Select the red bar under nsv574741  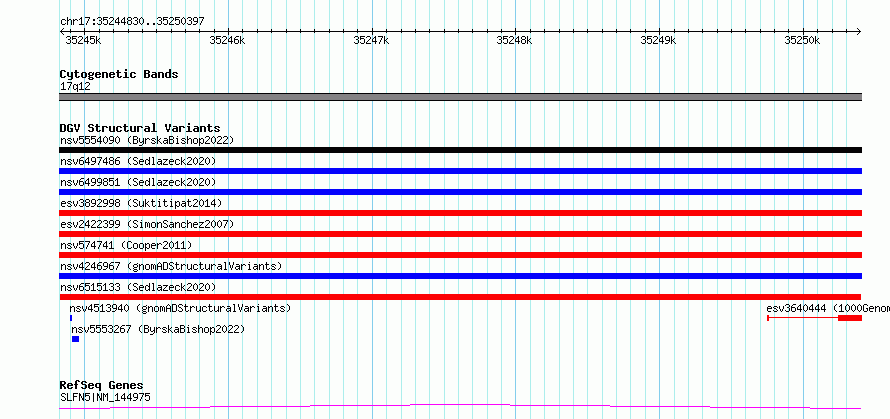coord(460,255)
